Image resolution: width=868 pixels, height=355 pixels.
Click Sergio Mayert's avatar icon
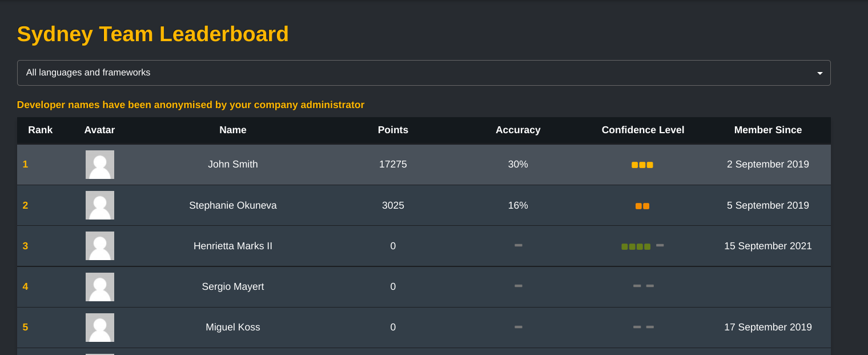coord(100,287)
